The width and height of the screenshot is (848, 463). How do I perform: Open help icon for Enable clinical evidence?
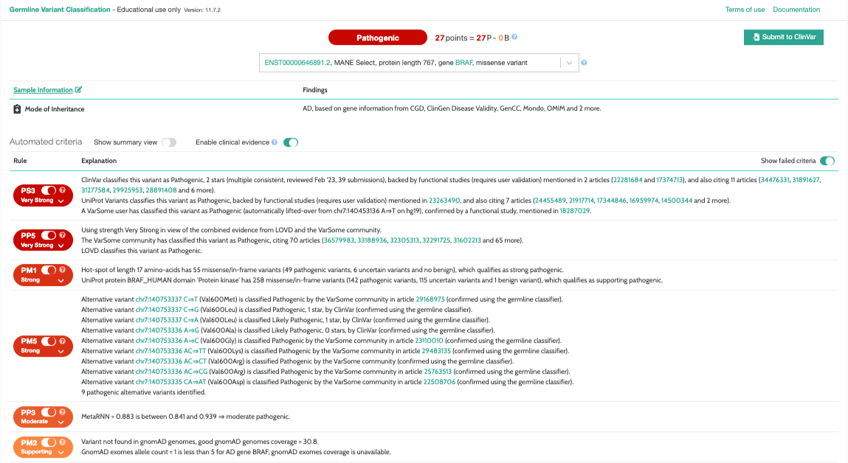click(x=275, y=142)
